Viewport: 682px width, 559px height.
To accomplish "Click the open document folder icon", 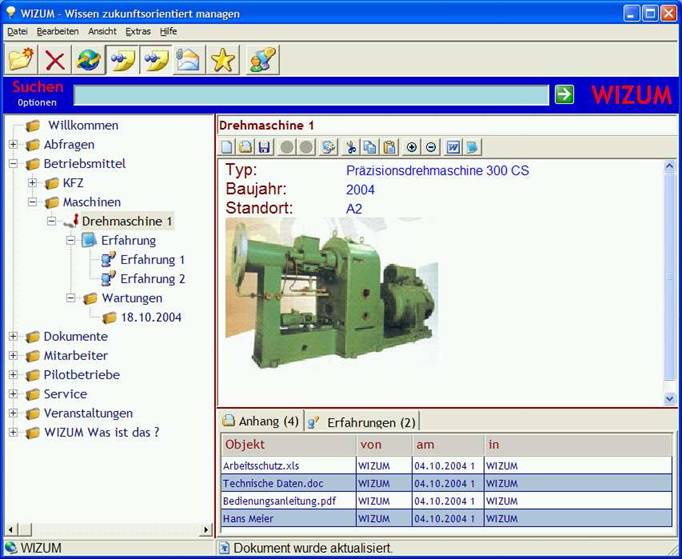I will pyautogui.click(x=245, y=147).
